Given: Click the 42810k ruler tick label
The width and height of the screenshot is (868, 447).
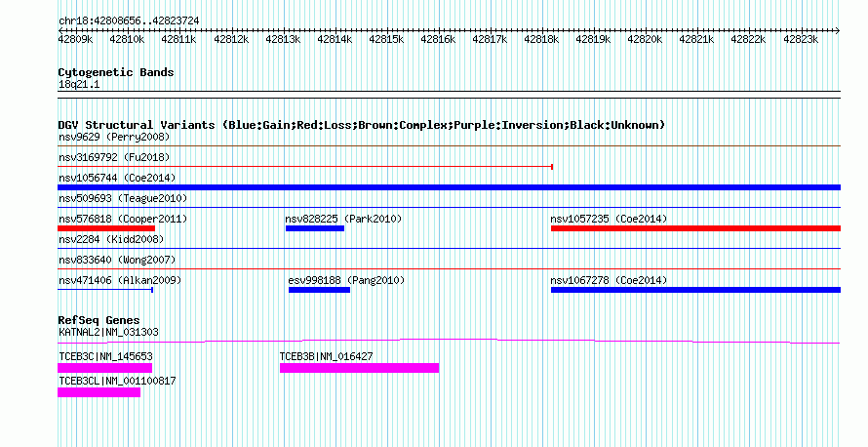Looking at the screenshot, I should pyautogui.click(x=127, y=40).
